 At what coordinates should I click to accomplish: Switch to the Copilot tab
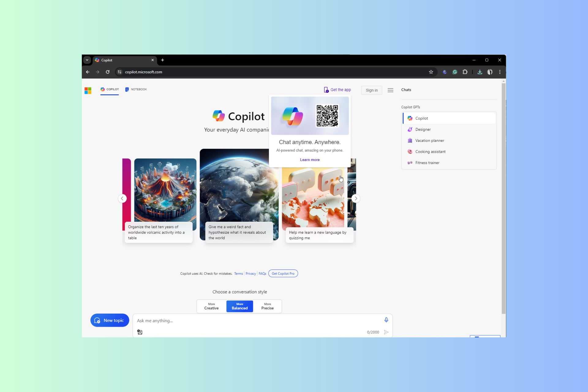pyautogui.click(x=110, y=89)
